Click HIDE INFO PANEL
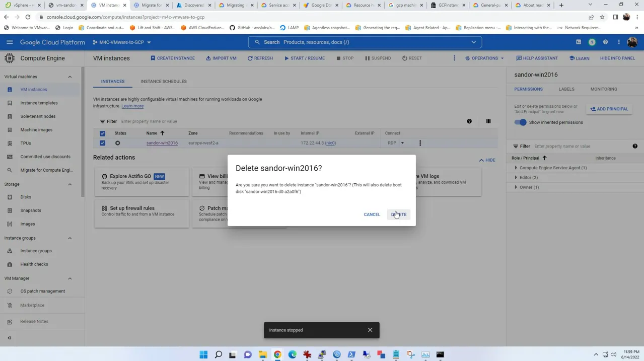 coord(617,58)
